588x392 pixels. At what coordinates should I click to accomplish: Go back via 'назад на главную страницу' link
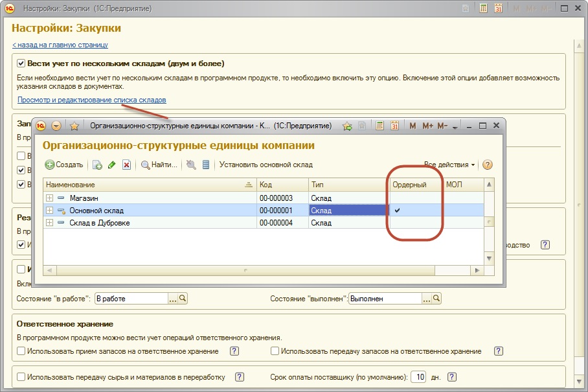pyautogui.click(x=60, y=45)
